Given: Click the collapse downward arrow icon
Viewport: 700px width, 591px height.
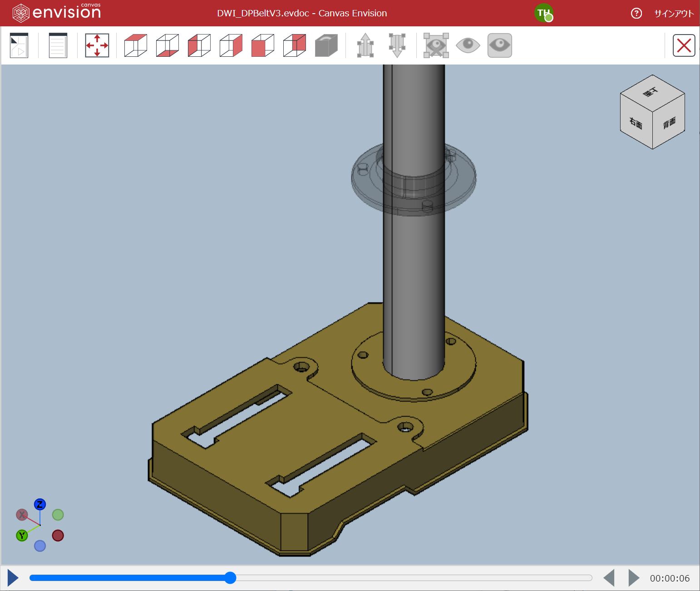Looking at the screenshot, I should (x=397, y=45).
